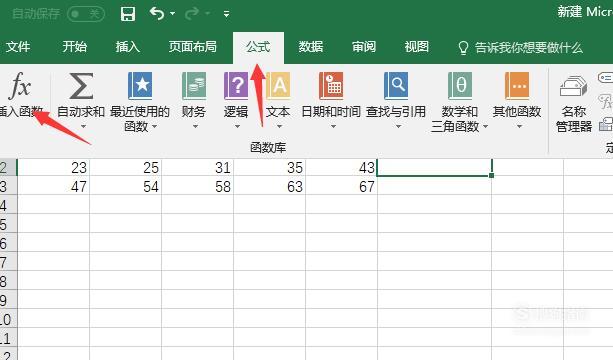Select cell containing 35
Image resolution: width=613 pixels, height=360 pixels.
(269, 167)
